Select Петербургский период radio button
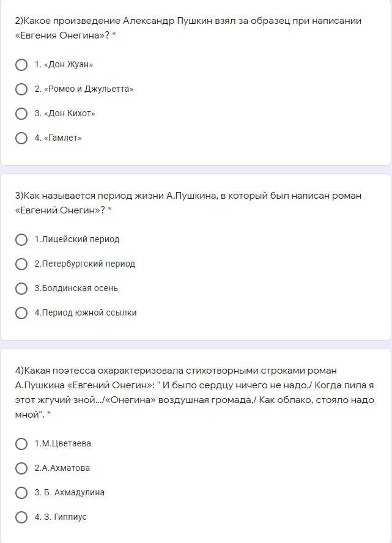 pos(21,264)
